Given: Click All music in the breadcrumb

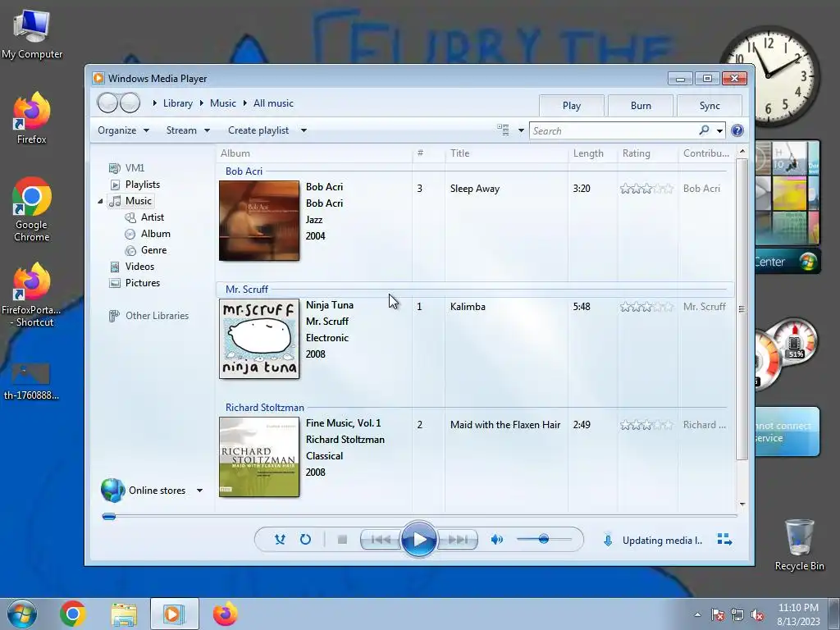Looking at the screenshot, I should [x=273, y=103].
